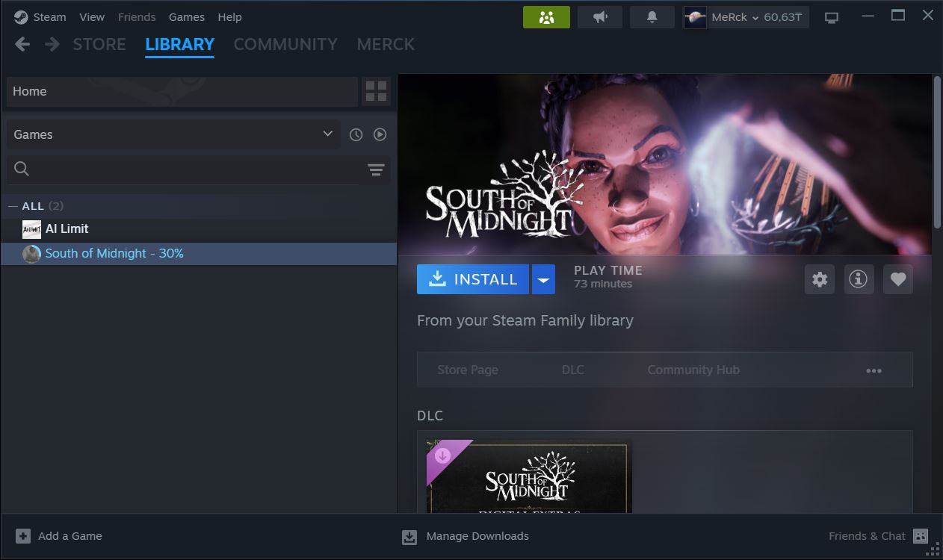The image size is (943, 560).
Task: Click the game page vertical scrollbar
Action: 937,152
